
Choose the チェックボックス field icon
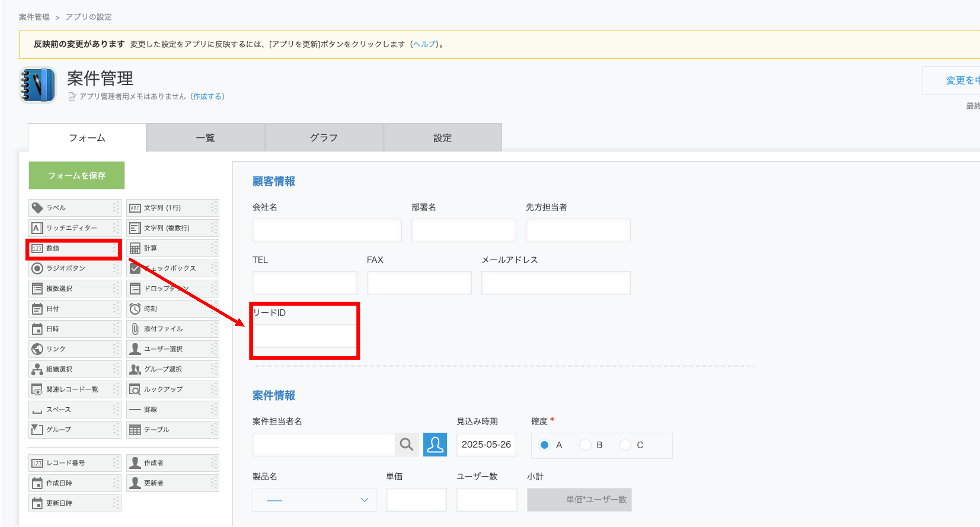[135, 268]
